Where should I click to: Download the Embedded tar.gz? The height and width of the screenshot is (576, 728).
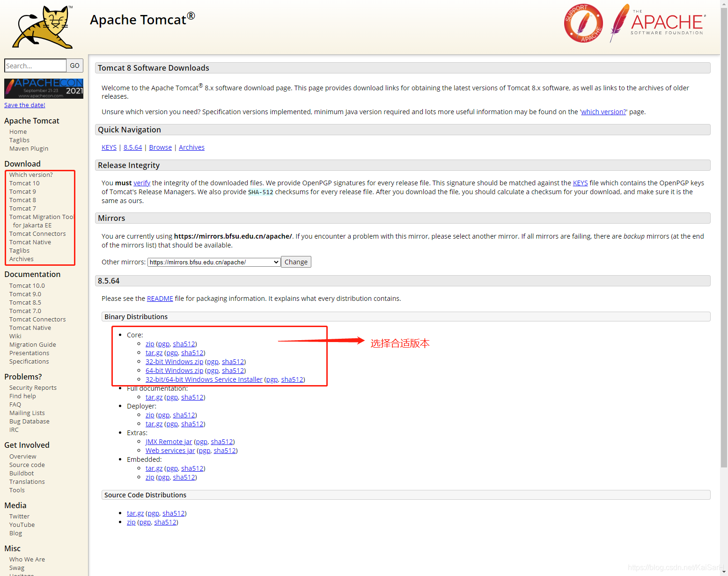tap(154, 468)
